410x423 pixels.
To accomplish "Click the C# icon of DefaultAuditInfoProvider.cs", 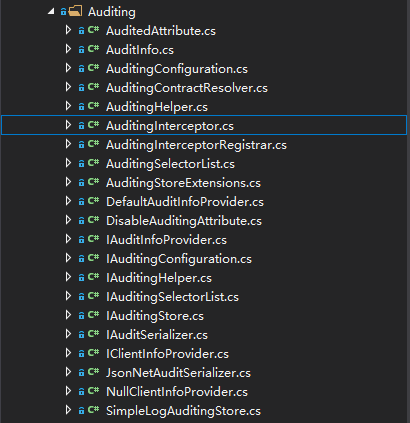I will [x=94, y=201].
